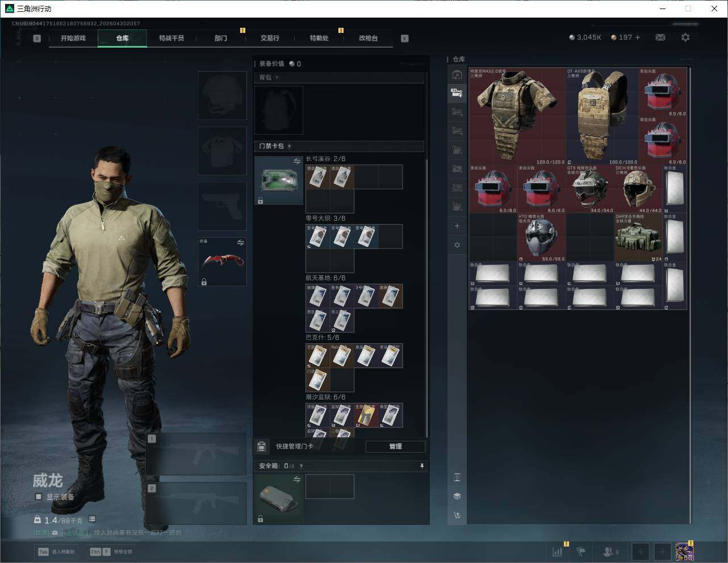
Task: Toggle the 显示装备 checkbox
Action: pyautogui.click(x=39, y=497)
